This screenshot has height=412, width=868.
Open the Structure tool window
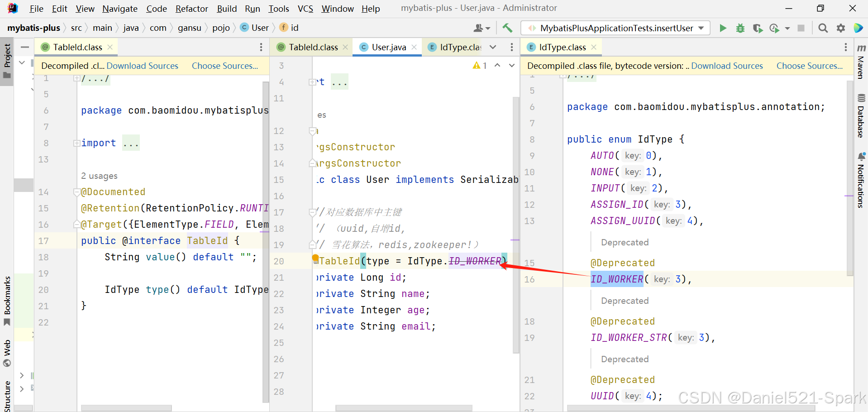point(7,396)
